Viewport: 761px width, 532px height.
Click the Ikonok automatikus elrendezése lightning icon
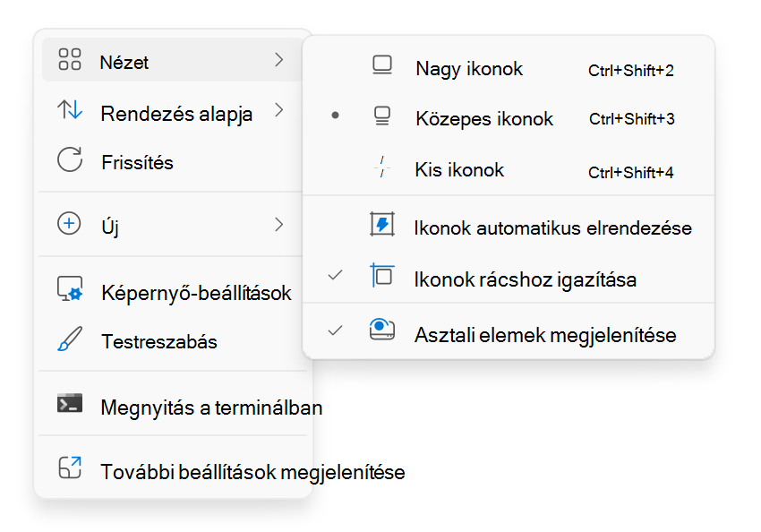click(x=382, y=224)
